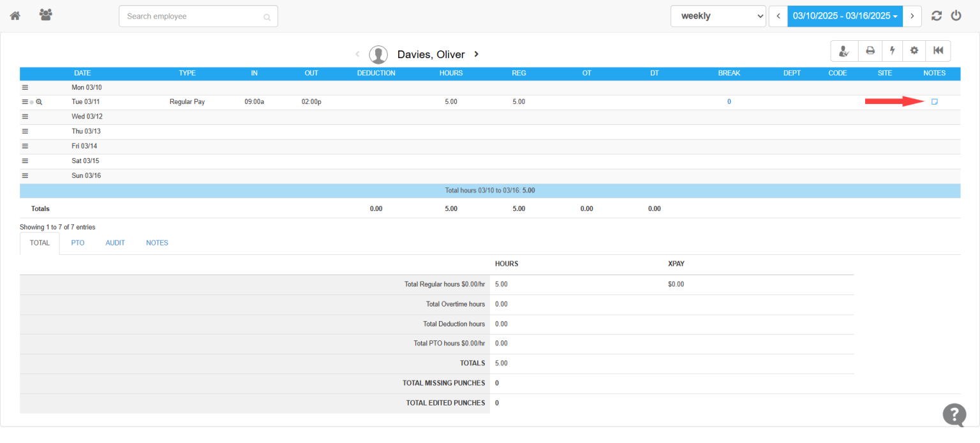Screen dimensions: 980x443
Task: Open the employees list icon
Action: (45, 15)
